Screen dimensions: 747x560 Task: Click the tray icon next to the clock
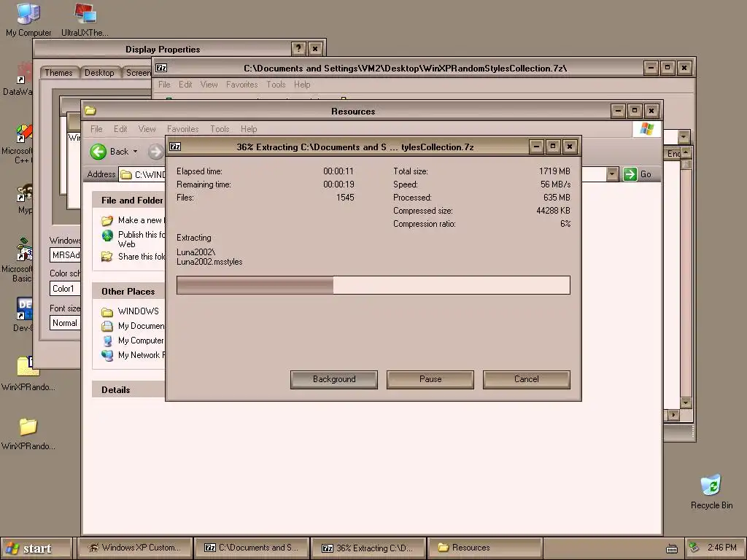[694, 548]
